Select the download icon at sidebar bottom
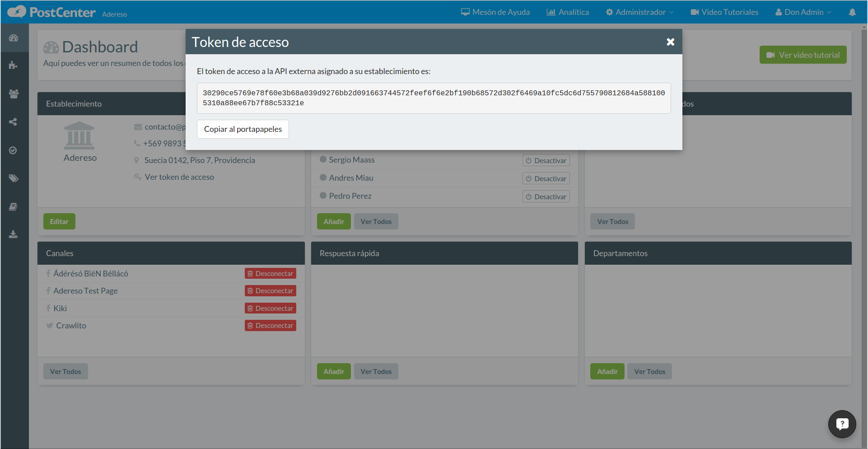This screenshot has height=449, width=868. pos(14,234)
